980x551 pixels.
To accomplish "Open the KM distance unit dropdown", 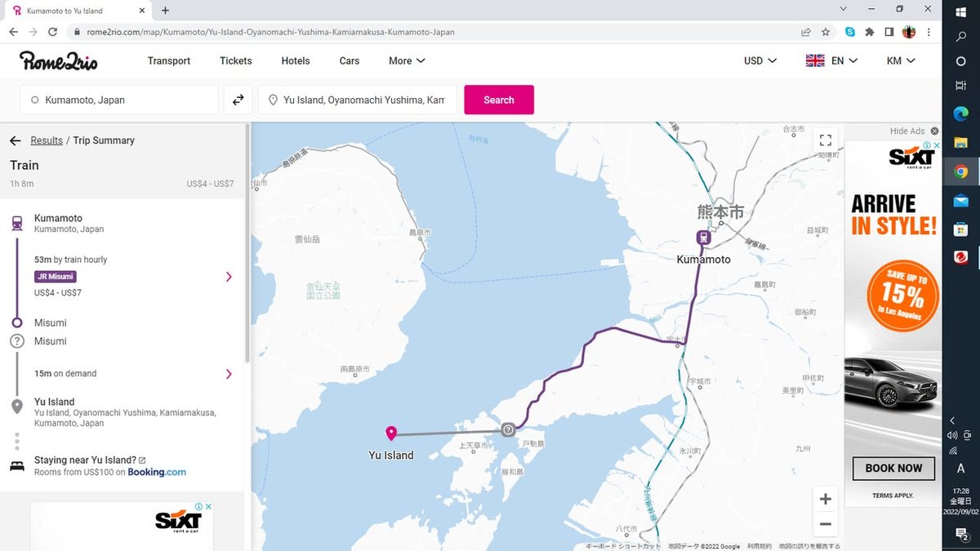I will 900,60.
